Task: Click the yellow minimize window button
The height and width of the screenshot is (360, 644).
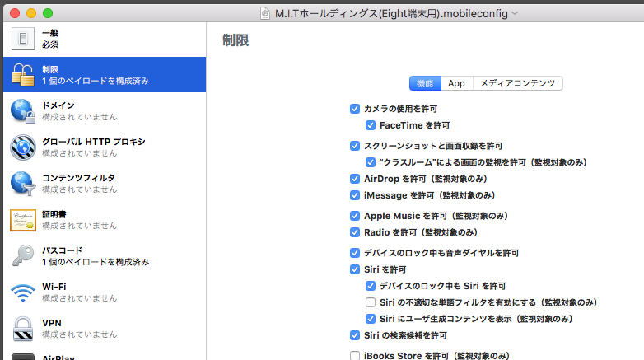Action: point(31,13)
